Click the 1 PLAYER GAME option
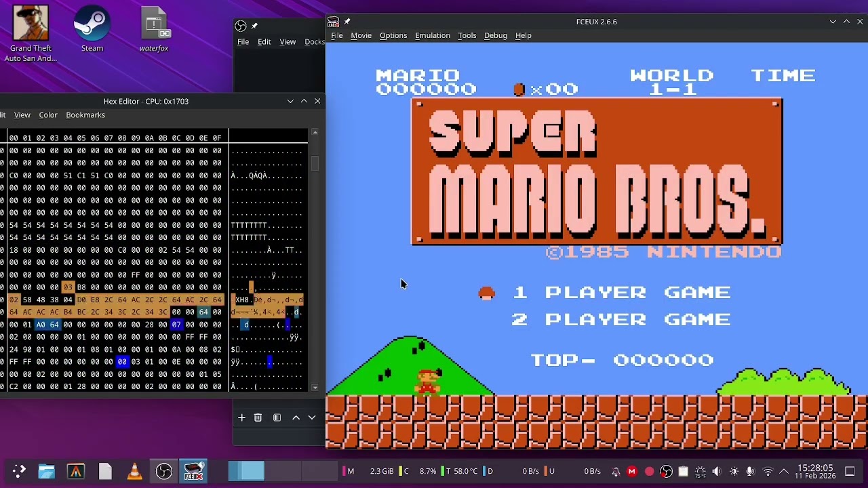This screenshot has height=488, width=868. (621, 292)
